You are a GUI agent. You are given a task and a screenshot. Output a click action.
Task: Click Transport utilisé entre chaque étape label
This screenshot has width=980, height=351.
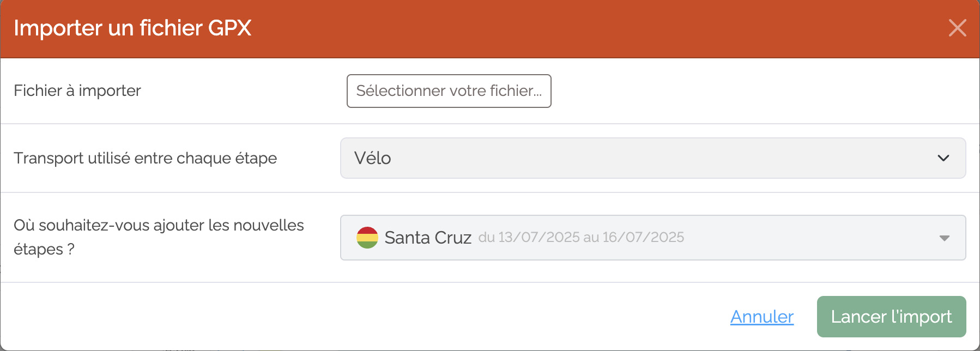pyautogui.click(x=146, y=158)
